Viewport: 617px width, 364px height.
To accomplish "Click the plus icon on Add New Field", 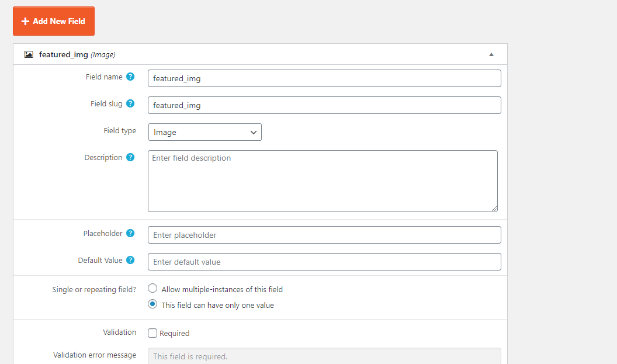I will (x=25, y=21).
